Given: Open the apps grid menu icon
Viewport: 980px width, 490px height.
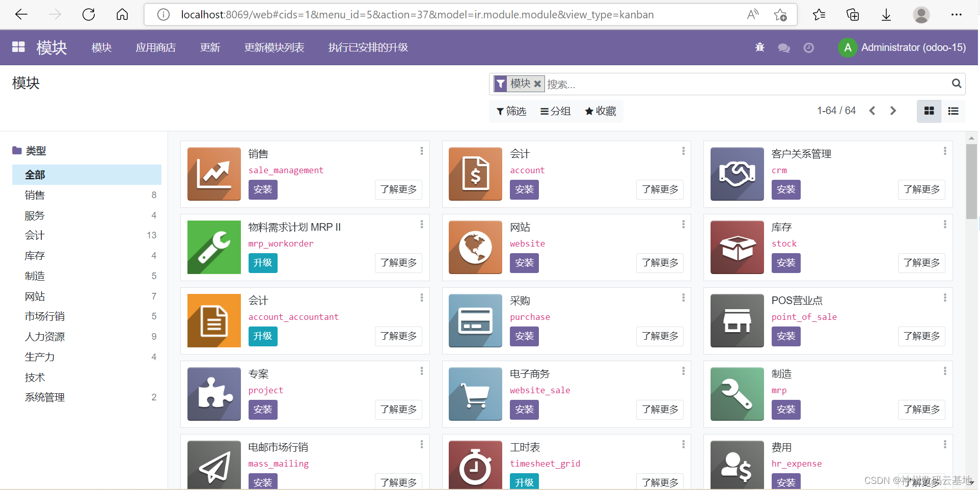Looking at the screenshot, I should coord(18,47).
